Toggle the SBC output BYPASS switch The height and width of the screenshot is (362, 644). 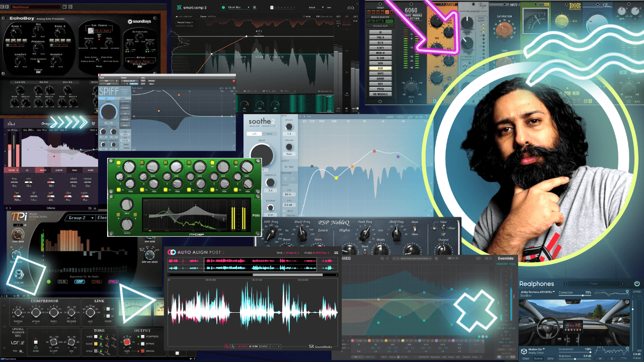pyautogui.click(x=142, y=344)
